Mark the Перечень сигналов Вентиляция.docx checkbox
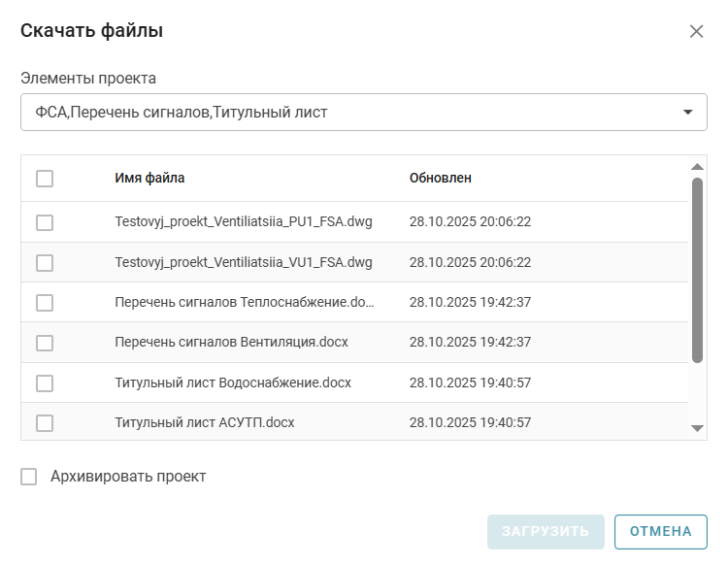The height and width of the screenshot is (565, 728). point(45,343)
